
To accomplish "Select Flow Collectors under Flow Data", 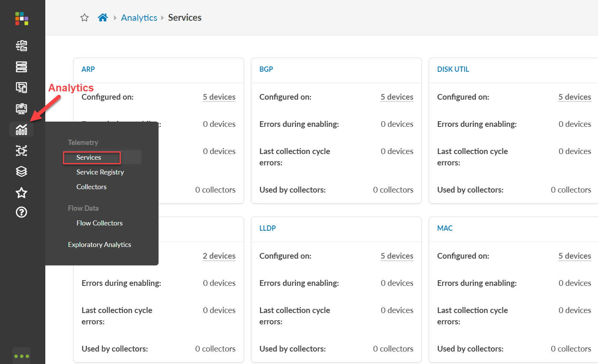I will 99,223.
